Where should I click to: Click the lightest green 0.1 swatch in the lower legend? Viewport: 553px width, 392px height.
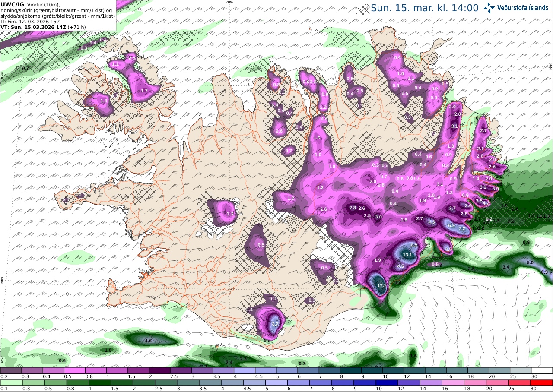[11, 383]
